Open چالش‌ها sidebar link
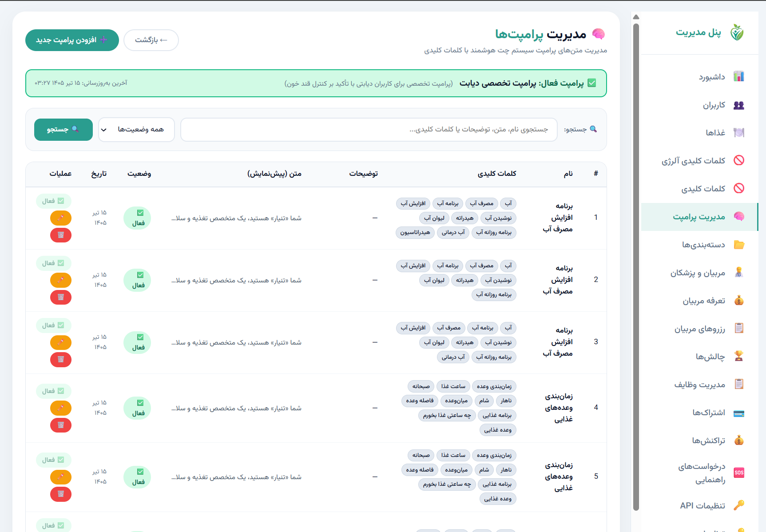Screen dimensions: 766x532 coord(699,356)
